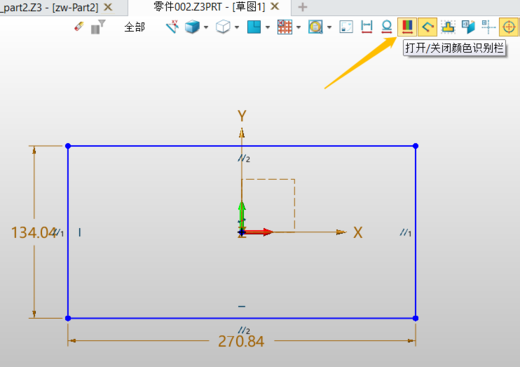The width and height of the screenshot is (520, 367).
Task: Switch to the zw-Part2 document tab
Action: pos(57,7)
